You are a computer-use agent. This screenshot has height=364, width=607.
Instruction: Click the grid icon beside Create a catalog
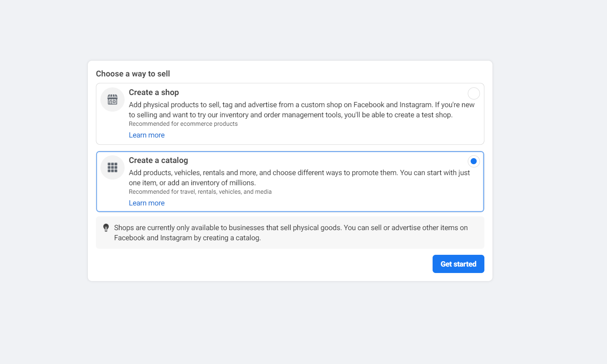pyautogui.click(x=112, y=167)
